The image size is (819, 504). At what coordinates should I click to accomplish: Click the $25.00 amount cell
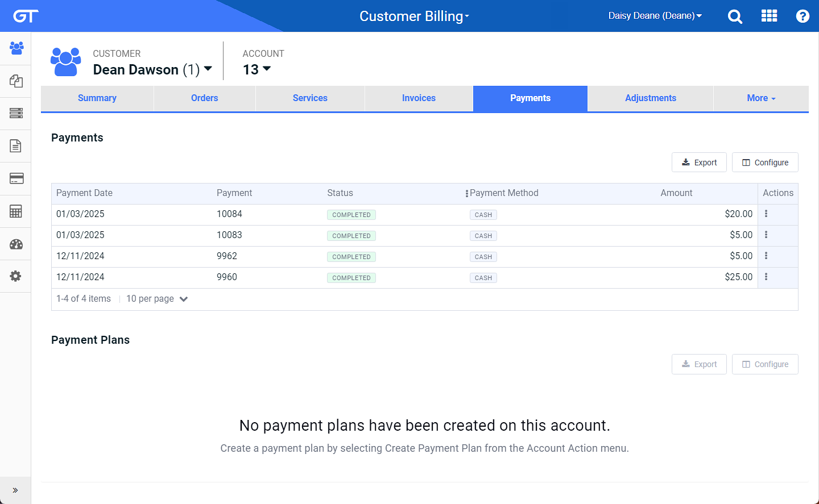pyautogui.click(x=738, y=277)
